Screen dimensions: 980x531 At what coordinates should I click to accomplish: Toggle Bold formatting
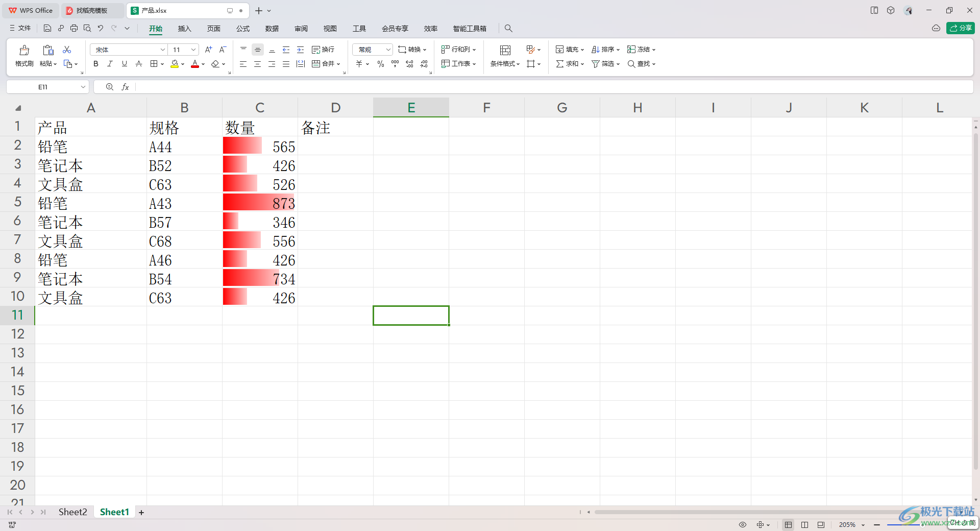click(95, 64)
